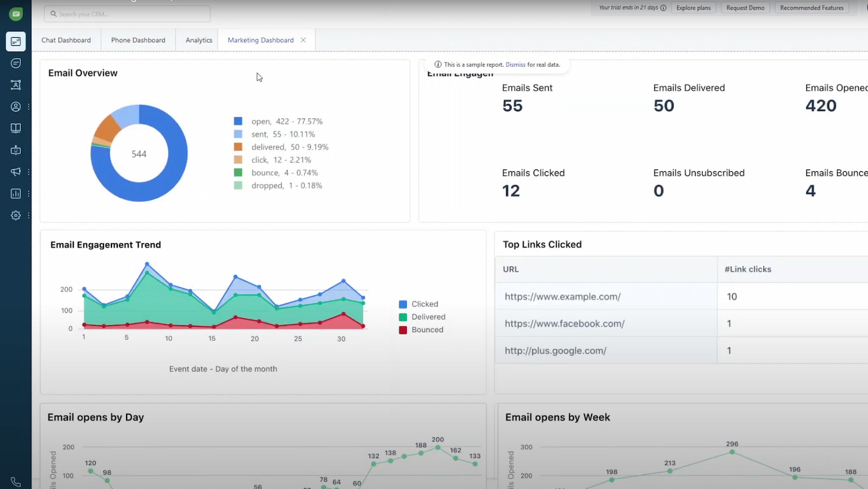Image resolution: width=868 pixels, height=489 pixels.
Task: Switch to the Phone Dashboard tab
Action: click(138, 39)
